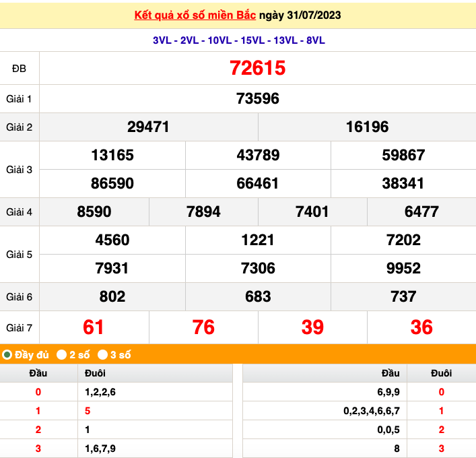Click the 'Đầu' header in the right table
This screenshot has height=458, width=476.
click(390, 373)
